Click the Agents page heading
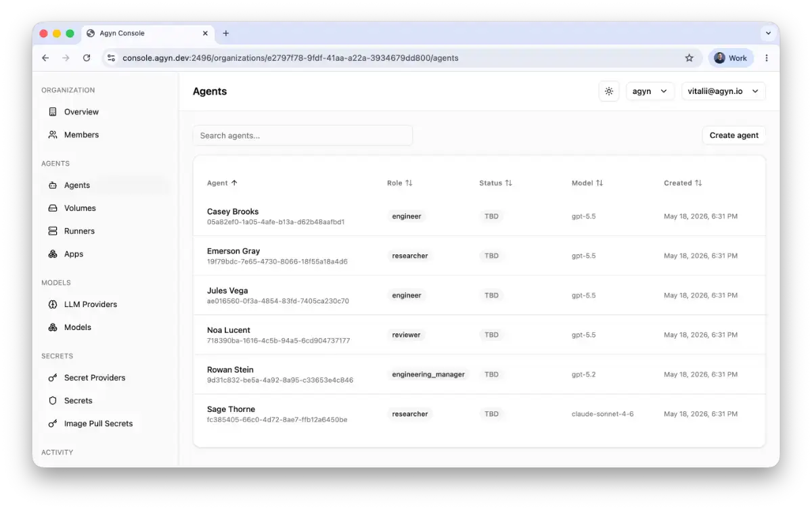This screenshot has height=510, width=812. click(210, 91)
